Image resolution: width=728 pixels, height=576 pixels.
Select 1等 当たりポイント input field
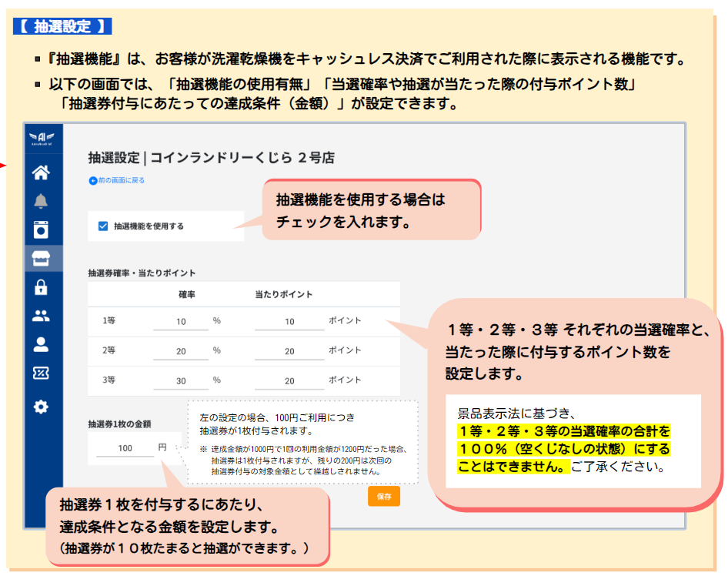[x=289, y=321]
